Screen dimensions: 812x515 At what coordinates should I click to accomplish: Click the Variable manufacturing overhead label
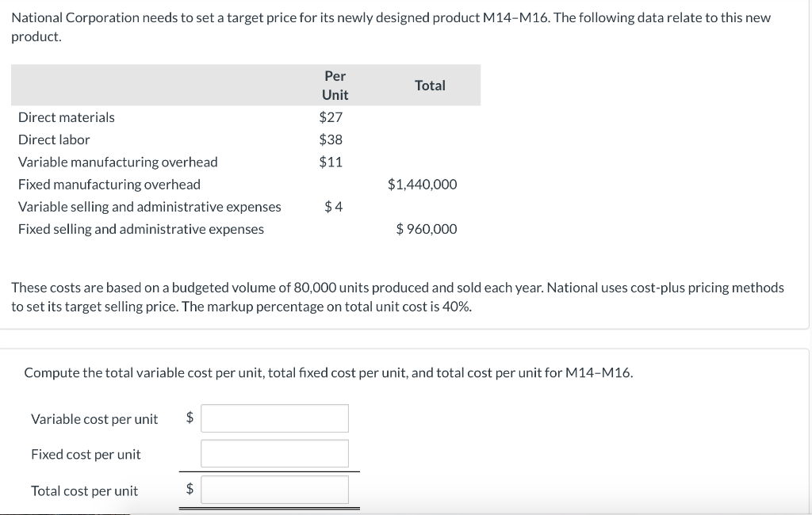point(117,162)
